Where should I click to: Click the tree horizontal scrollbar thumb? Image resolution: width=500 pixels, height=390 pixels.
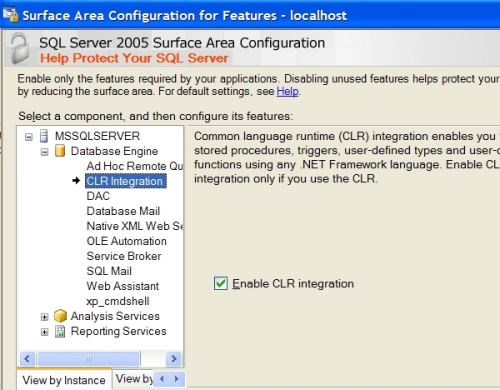pos(89,359)
